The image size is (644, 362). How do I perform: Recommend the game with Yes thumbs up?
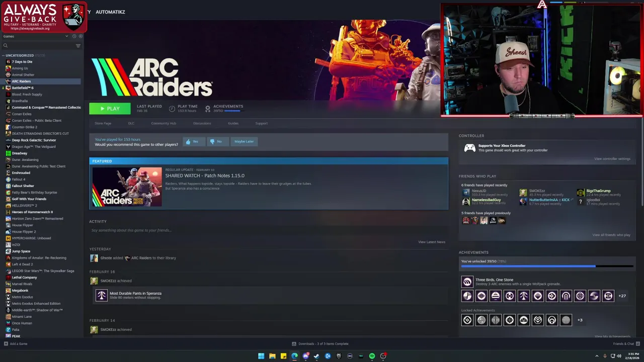(x=193, y=142)
